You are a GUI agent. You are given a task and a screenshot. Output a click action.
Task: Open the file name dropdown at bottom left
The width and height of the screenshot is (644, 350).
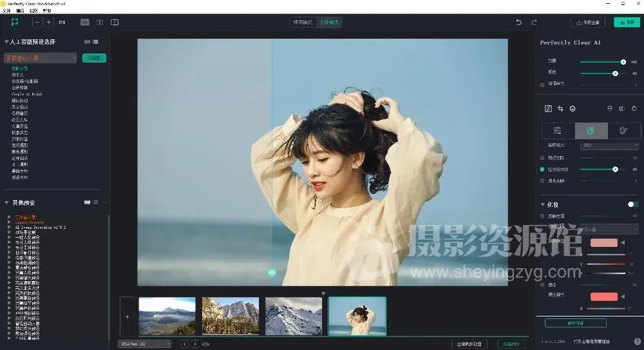click(x=144, y=344)
